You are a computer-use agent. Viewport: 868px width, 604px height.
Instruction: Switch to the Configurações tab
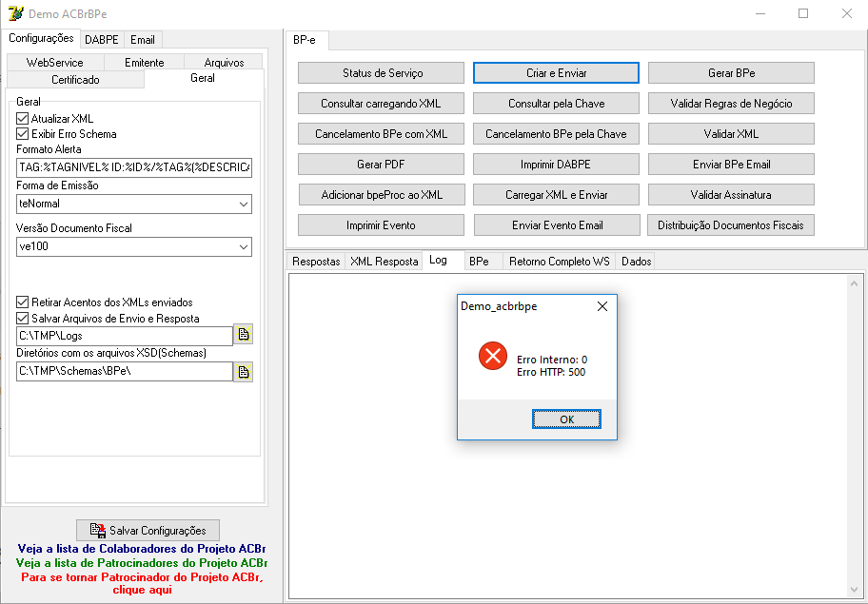[x=41, y=38]
